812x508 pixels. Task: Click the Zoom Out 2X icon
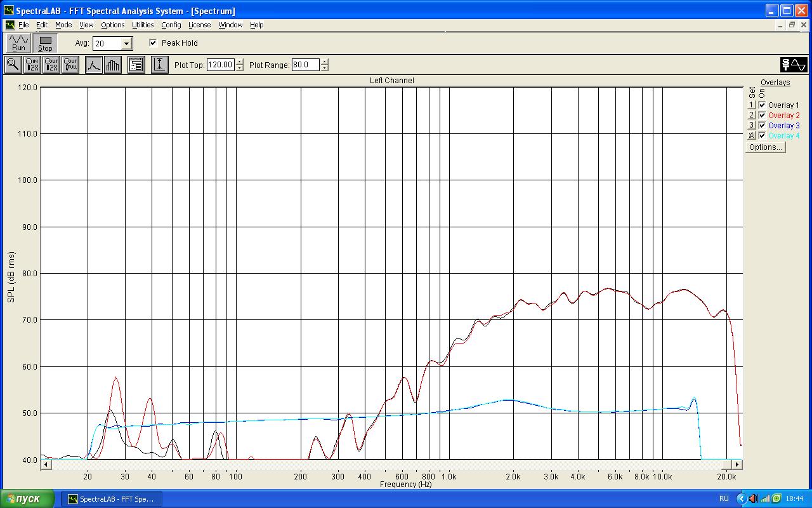pos(51,65)
